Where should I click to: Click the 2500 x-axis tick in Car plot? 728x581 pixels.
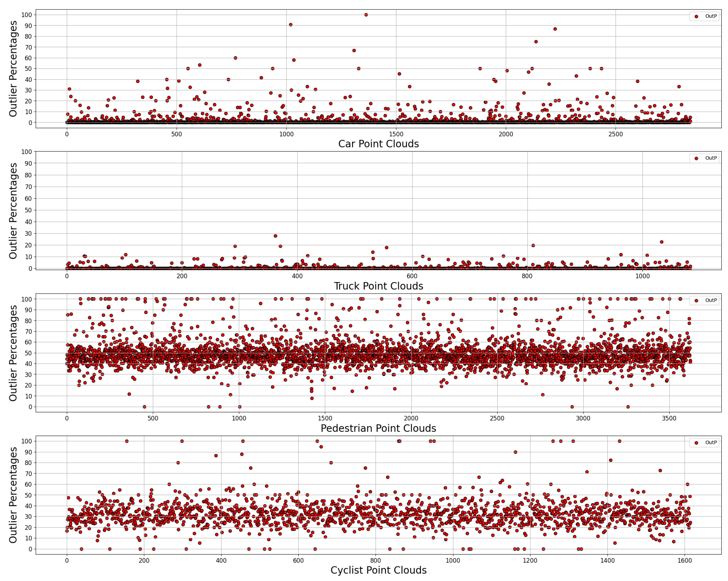(x=615, y=134)
